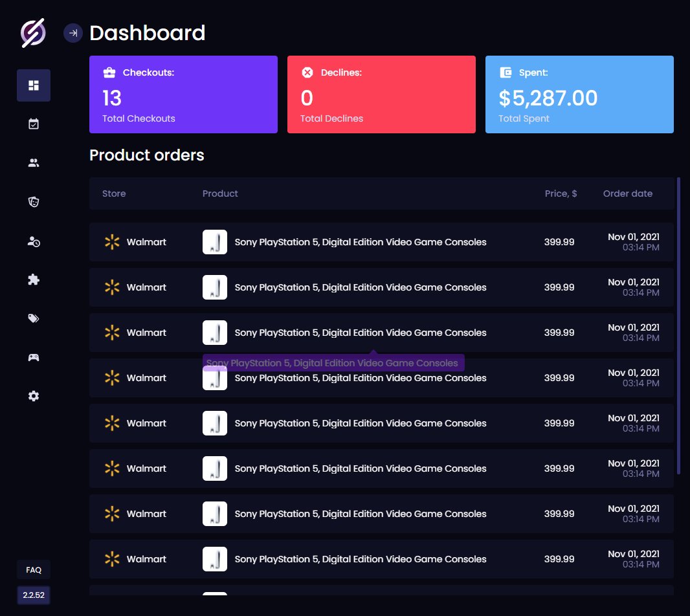Open the profiles people icon
This screenshot has width=690, height=616.
34,163
